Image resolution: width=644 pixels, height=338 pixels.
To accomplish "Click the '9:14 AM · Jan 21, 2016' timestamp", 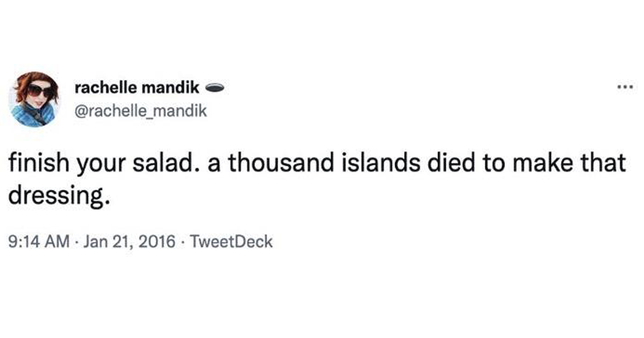I will [x=91, y=243].
